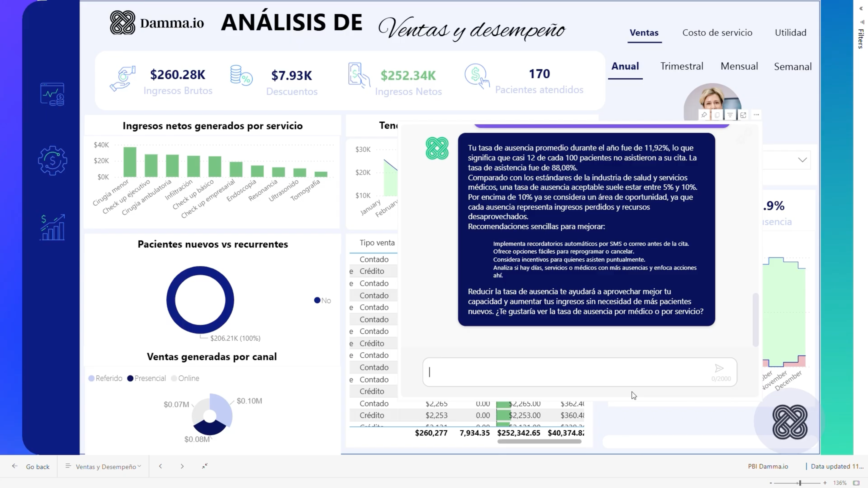Toggle Referido legend item

(x=105, y=378)
